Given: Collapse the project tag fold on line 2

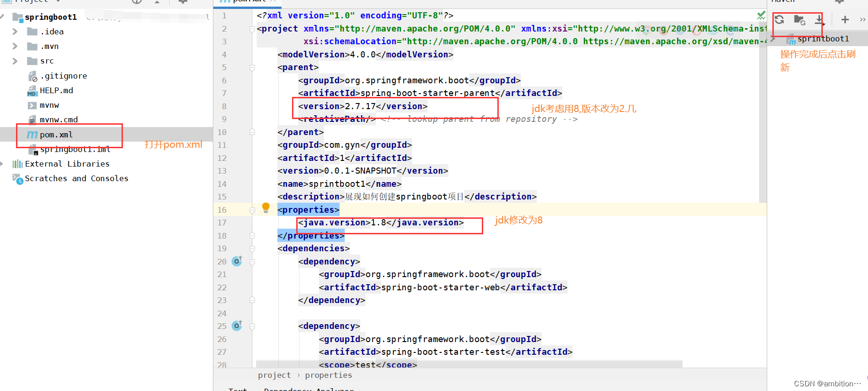Looking at the screenshot, I should pyautogui.click(x=252, y=29).
